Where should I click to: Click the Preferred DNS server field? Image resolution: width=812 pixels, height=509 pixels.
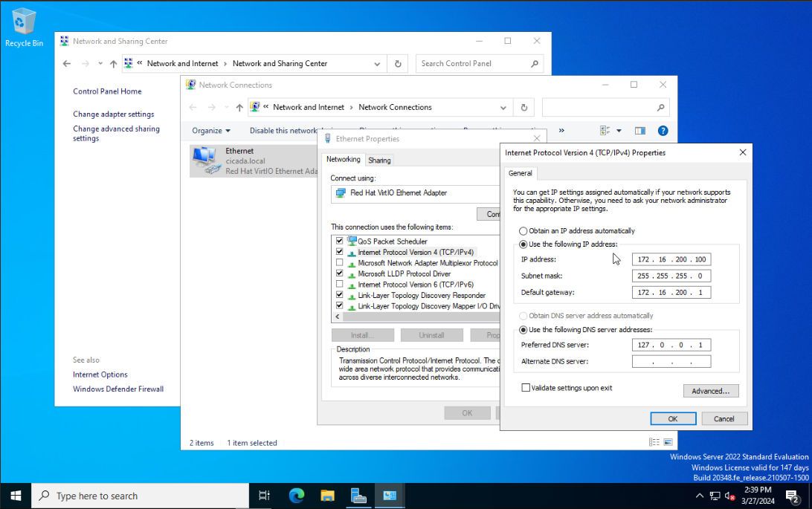(x=671, y=345)
